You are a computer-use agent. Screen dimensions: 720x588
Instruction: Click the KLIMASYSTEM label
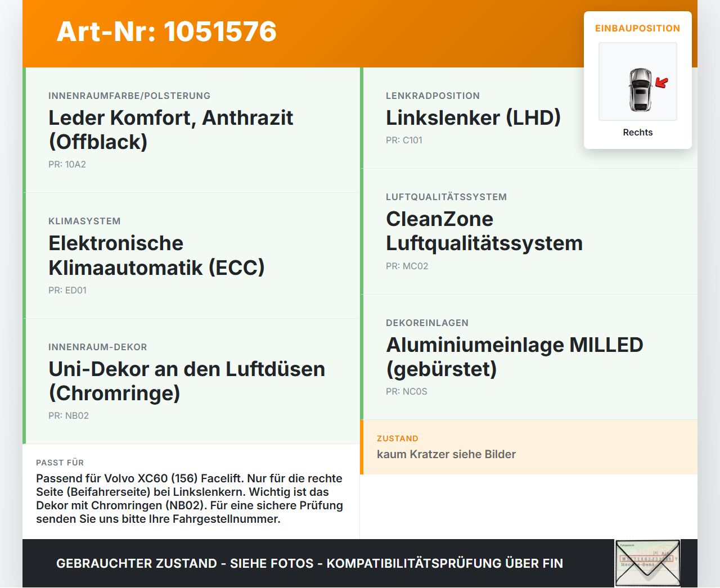tap(84, 221)
